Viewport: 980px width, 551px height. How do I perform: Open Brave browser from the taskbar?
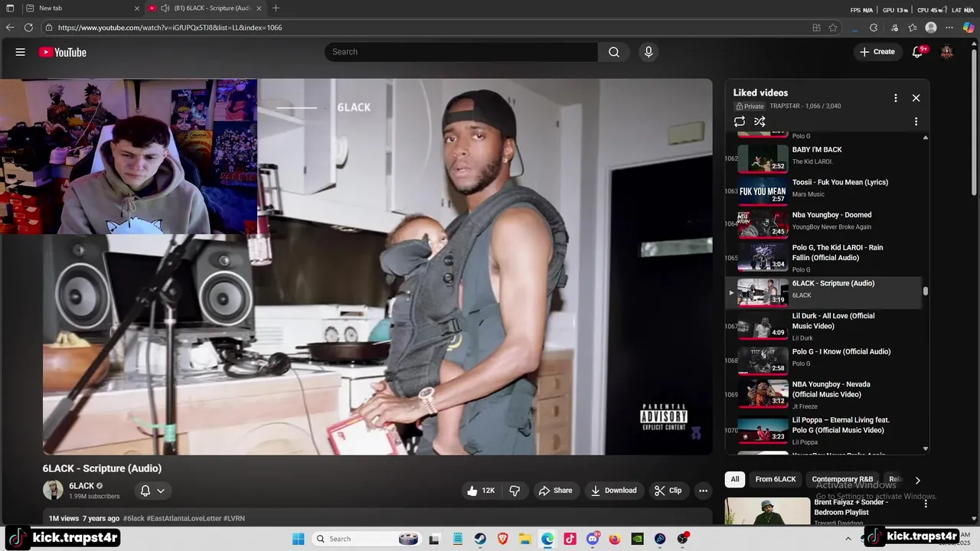click(502, 539)
